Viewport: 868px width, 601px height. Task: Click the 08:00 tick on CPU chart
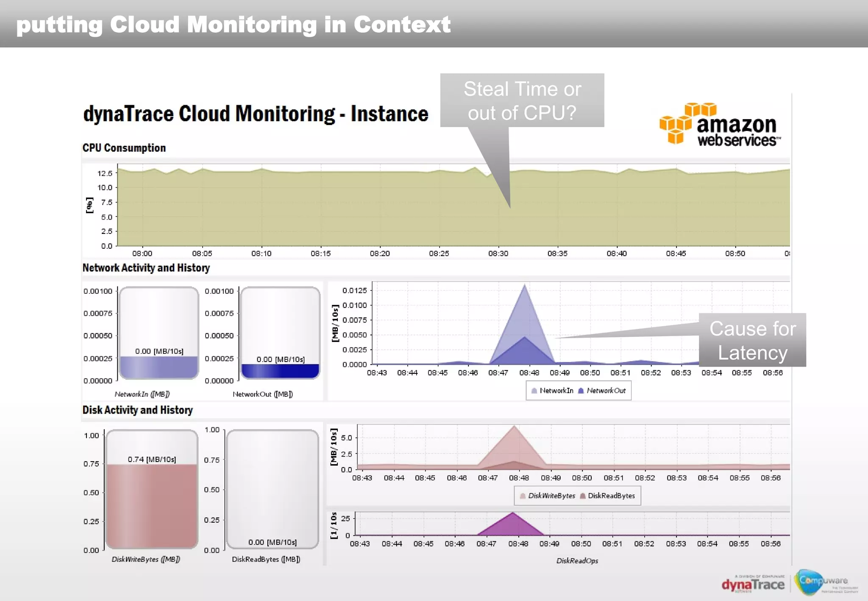click(142, 253)
